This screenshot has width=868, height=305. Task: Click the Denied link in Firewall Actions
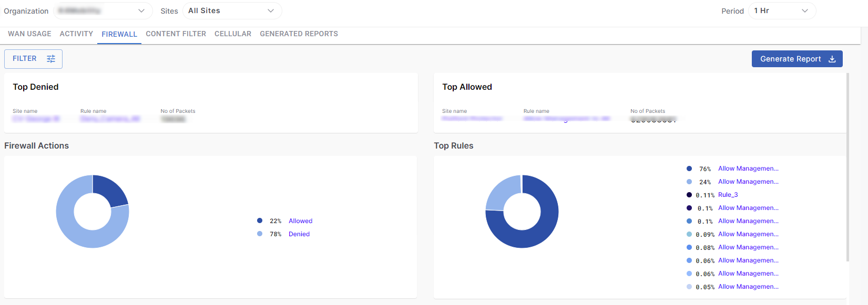click(299, 234)
